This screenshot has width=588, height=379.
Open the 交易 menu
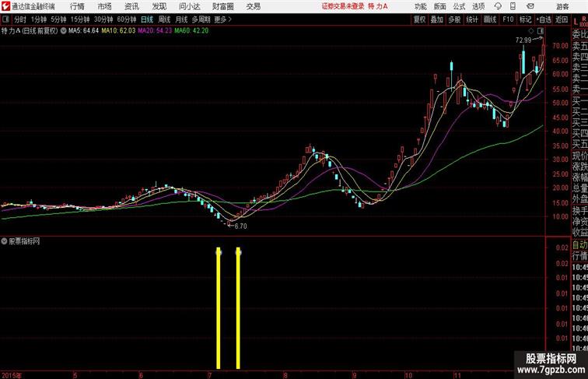click(x=253, y=6)
